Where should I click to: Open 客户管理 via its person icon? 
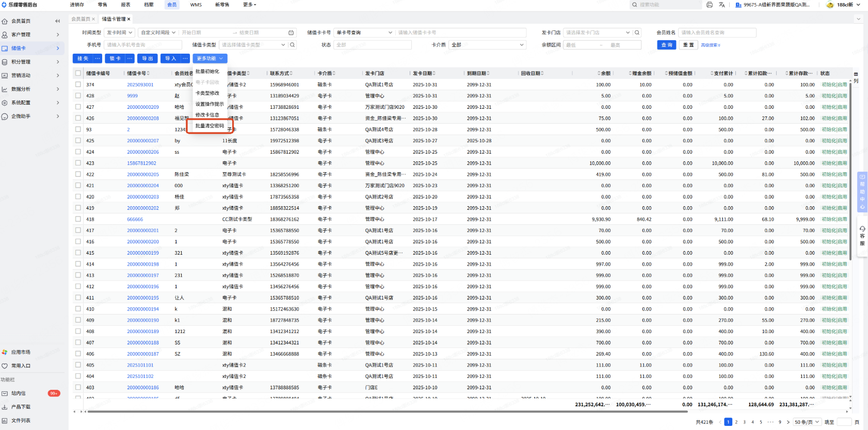[5, 35]
